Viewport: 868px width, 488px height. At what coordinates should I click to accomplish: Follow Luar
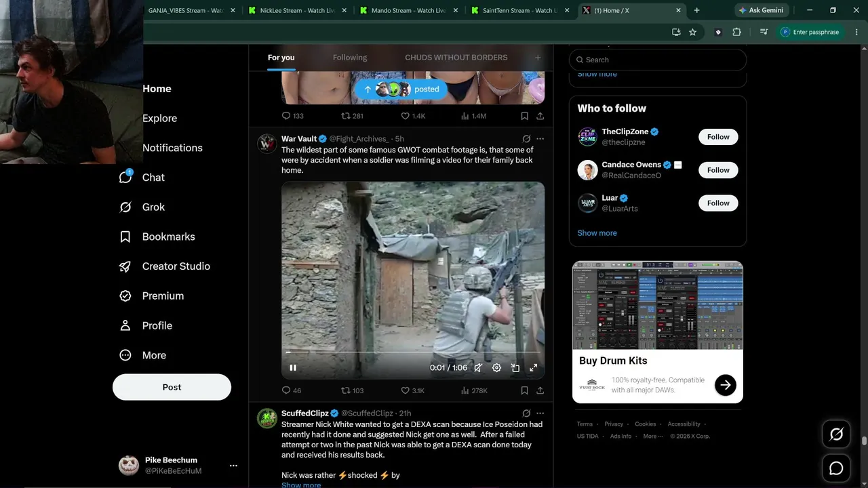pyautogui.click(x=718, y=203)
